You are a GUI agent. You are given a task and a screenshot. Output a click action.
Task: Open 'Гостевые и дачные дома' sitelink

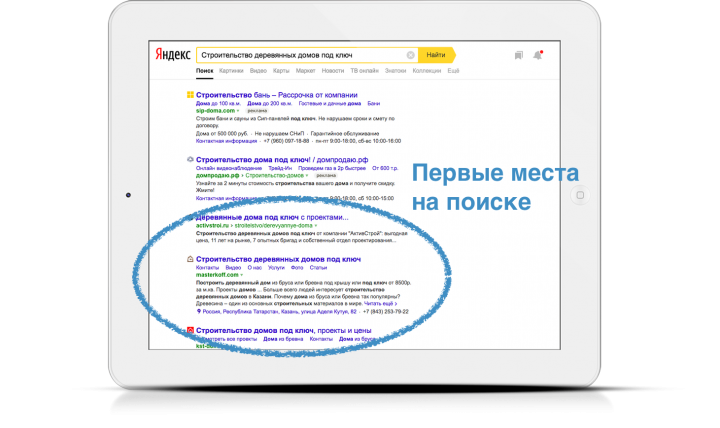pos(329,103)
